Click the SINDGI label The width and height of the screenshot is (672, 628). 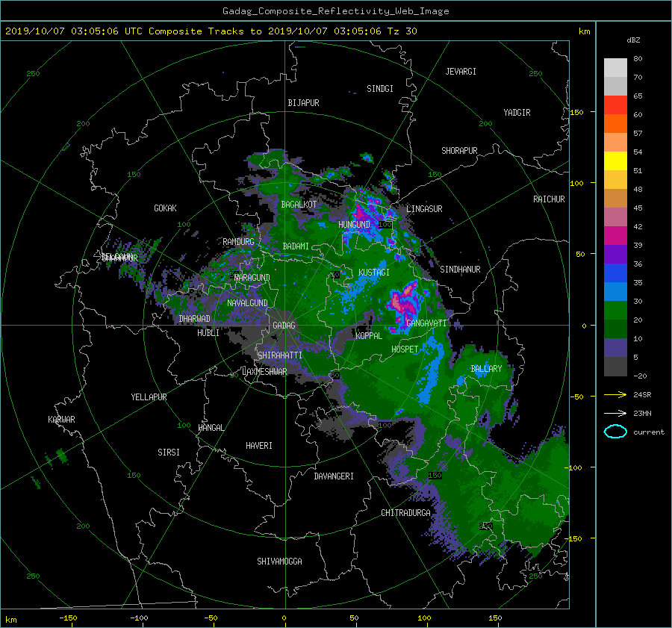click(x=380, y=89)
